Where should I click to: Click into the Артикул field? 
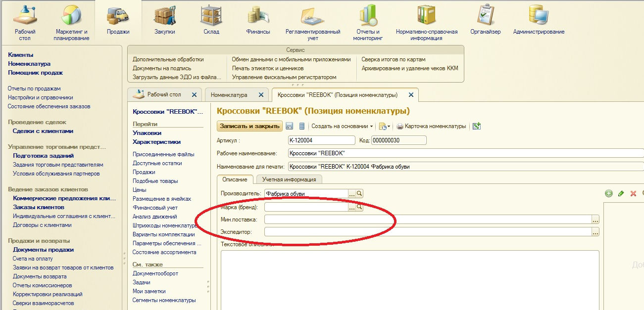[321, 140]
